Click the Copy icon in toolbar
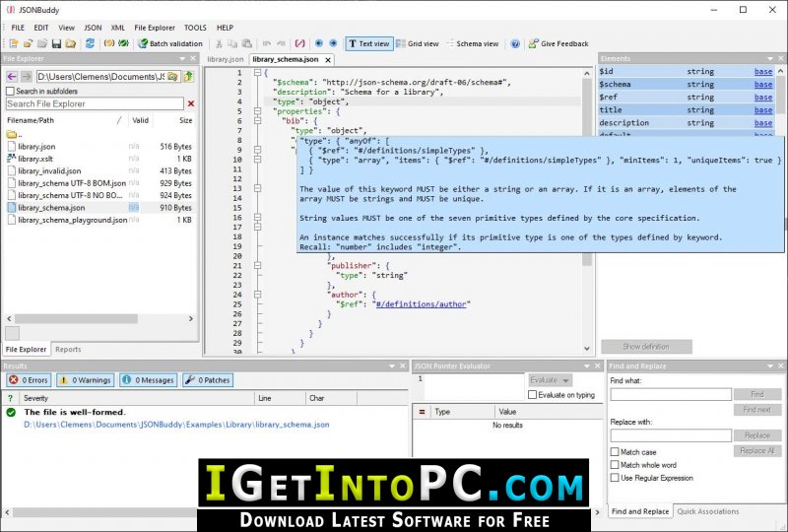This screenshot has width=788, height=532. (232, 43)
